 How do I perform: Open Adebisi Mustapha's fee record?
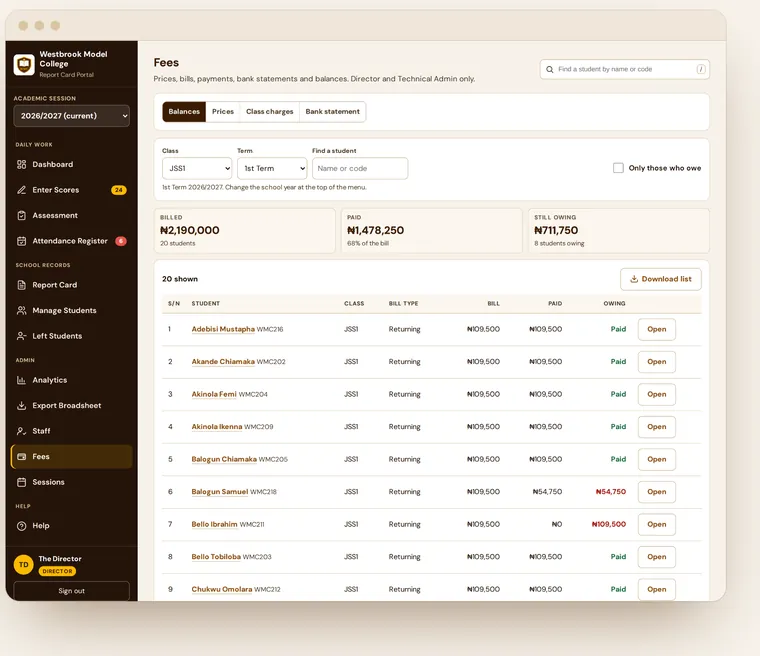click(657, 329)
